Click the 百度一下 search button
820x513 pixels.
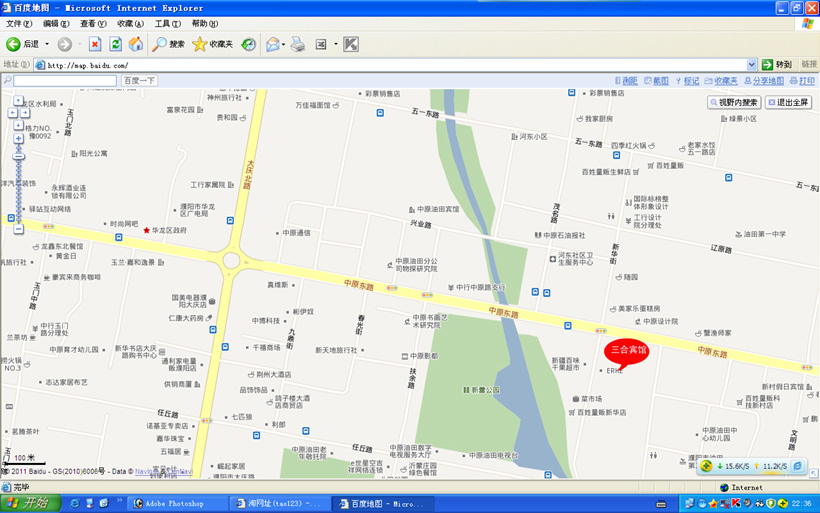pos(140,81)
